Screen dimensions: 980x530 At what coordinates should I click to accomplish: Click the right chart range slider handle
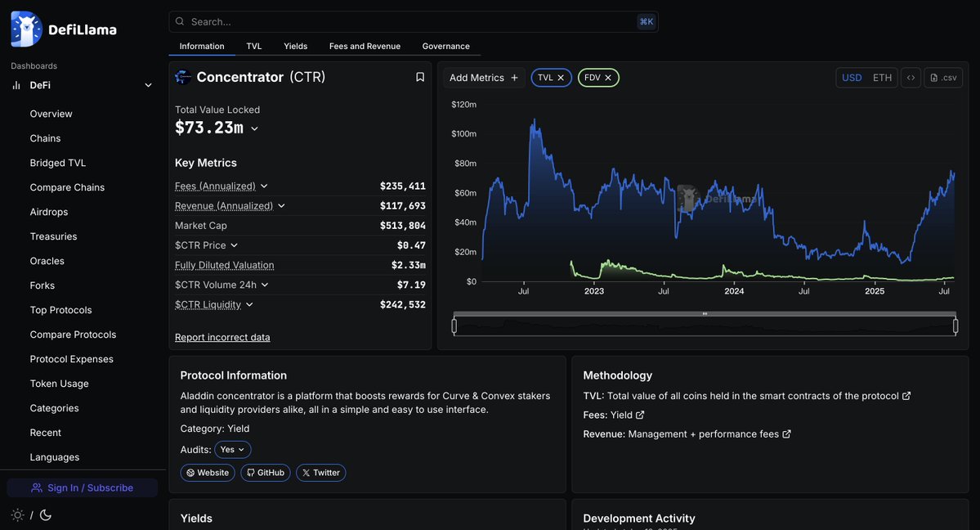click(955, 326)
